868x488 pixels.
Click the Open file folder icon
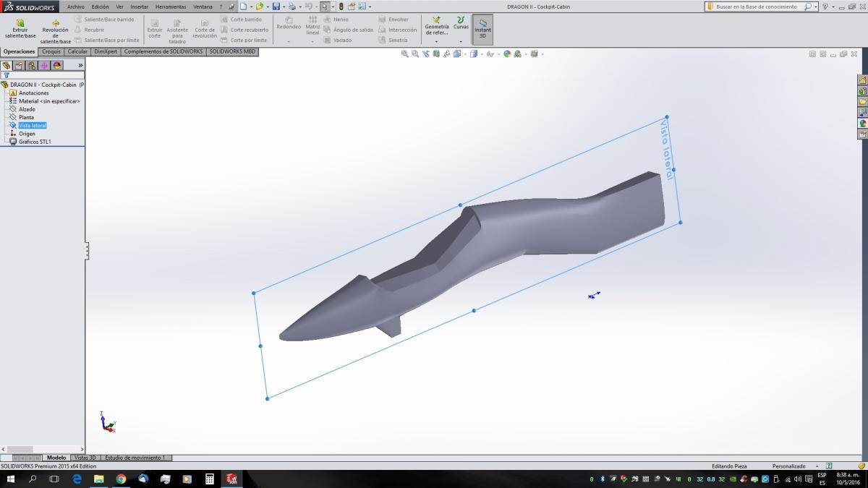tap(259, 7)
